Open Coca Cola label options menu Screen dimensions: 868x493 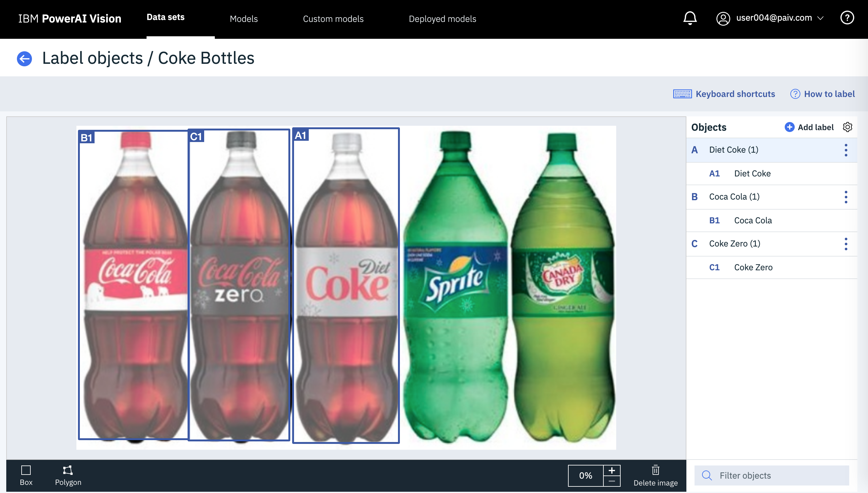tap(846, 197)
